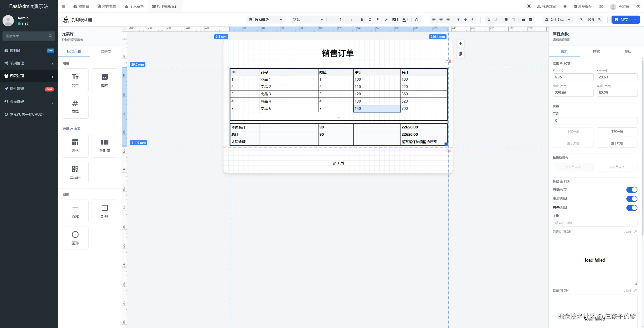
Task: Open the 选择模版 template dropdown
Action: click(265, 20)
